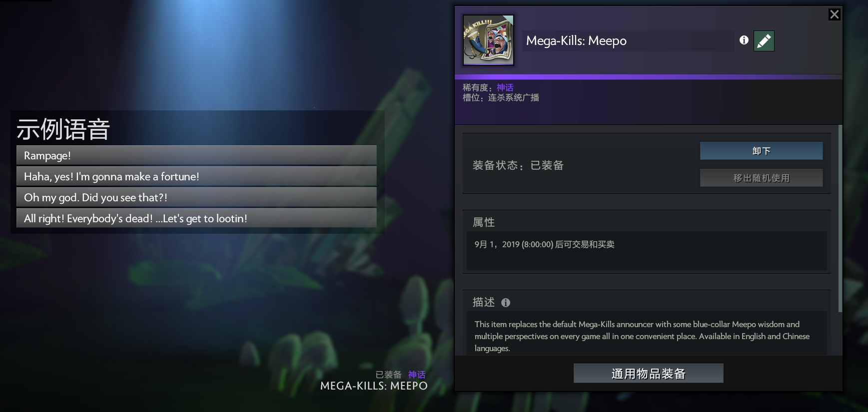Click the Mega-Kills Meepo item thumbnail
868x412 pixels.
coord(488,40)
